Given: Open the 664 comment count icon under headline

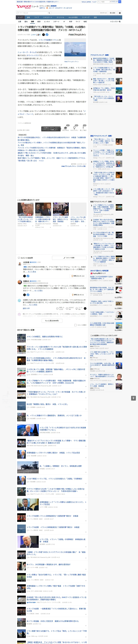Looking at the screenshot, I should coord(33,35).
